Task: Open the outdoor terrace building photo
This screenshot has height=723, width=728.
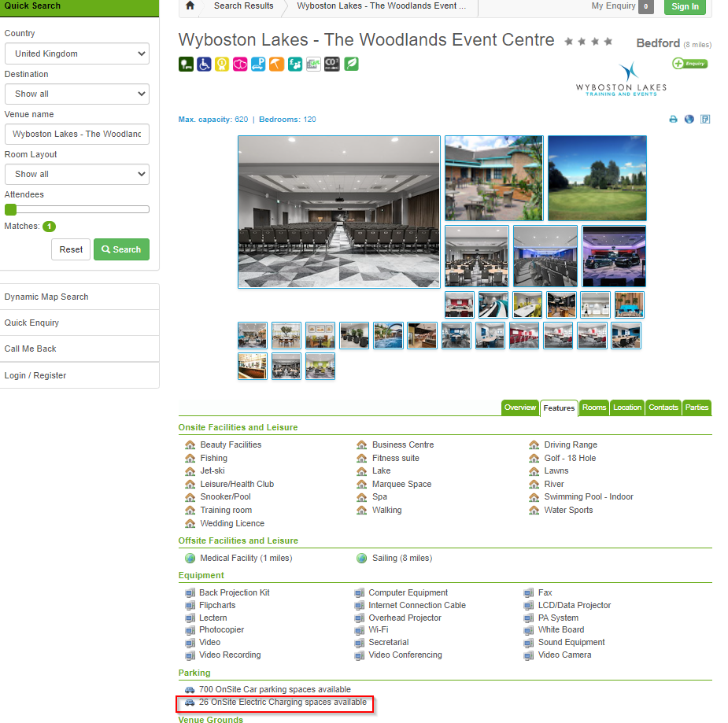Action: point(494,179)
